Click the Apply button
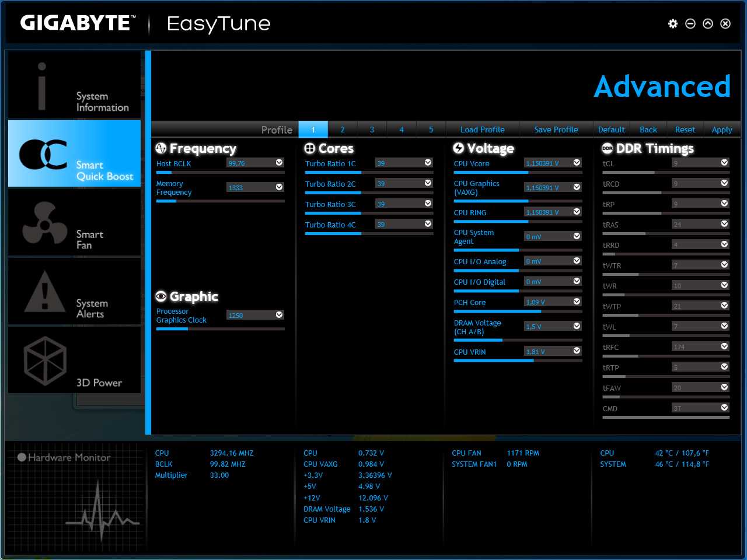Screen dimensions: 747x560 [x=721, y=129]
